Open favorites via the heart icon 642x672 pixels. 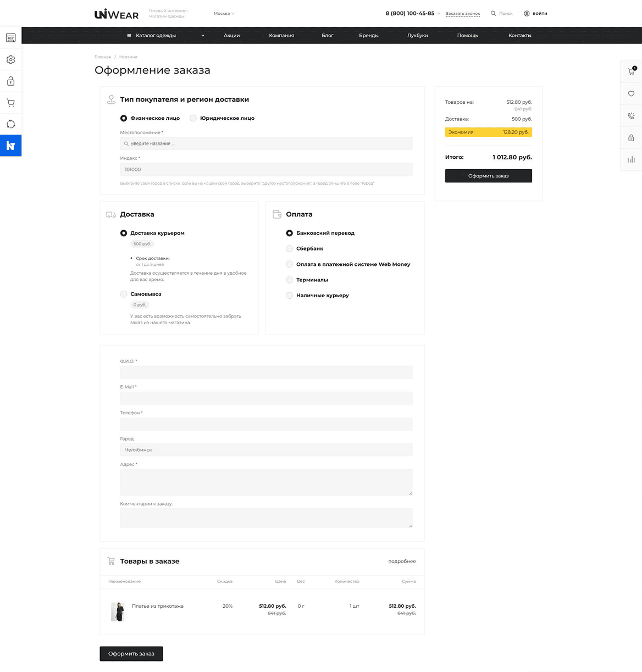[631, 93]
